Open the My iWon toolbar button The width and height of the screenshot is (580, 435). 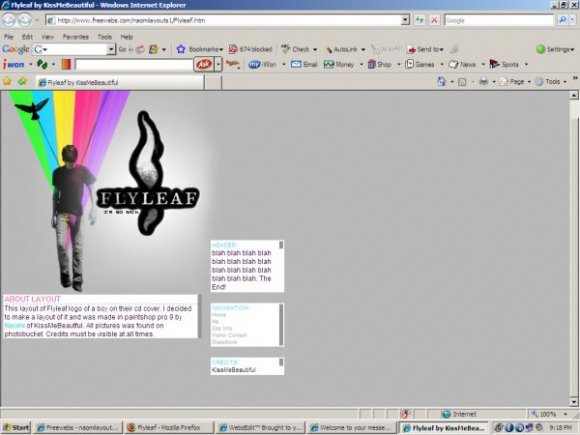pyautogui.click(x=262, y=64)
